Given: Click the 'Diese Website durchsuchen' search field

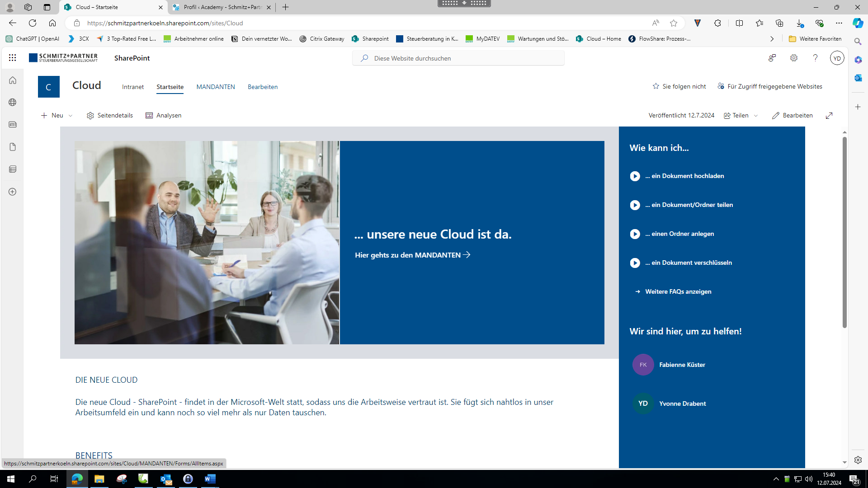Looking at the screenshot, I should coord(458,58).
